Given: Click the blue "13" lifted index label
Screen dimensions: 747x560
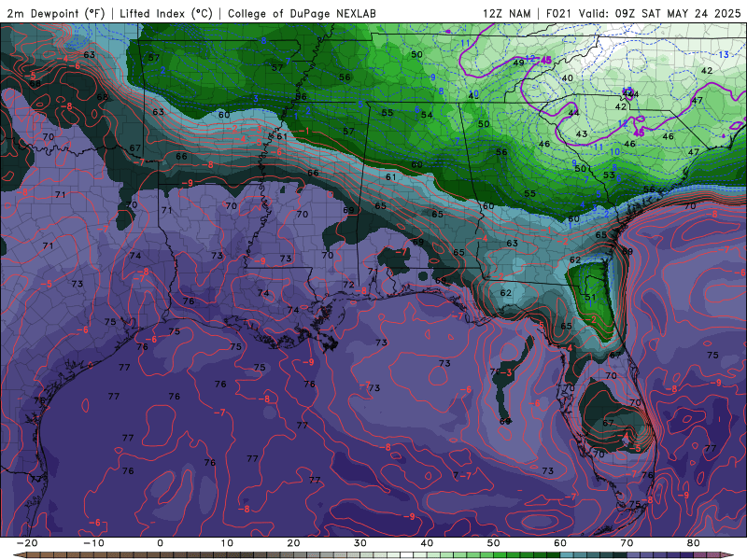Looking at the screenshot, I should (x=723, y=55).
